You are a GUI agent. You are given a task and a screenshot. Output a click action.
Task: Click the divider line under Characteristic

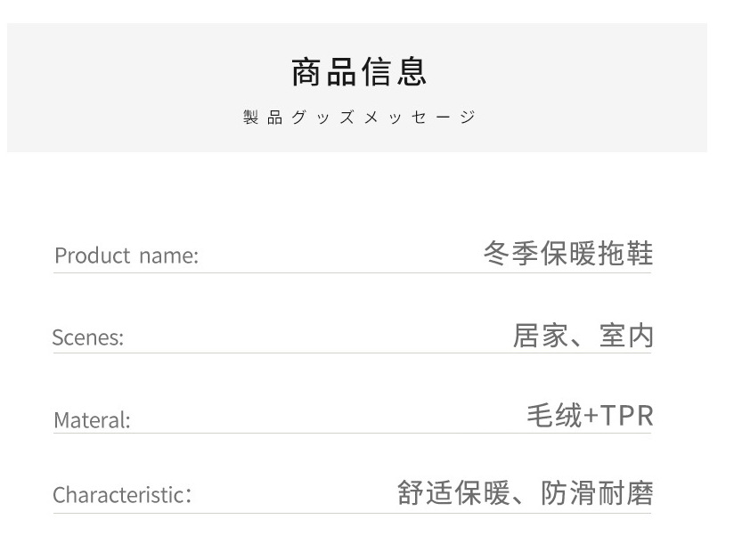[352, 513]
